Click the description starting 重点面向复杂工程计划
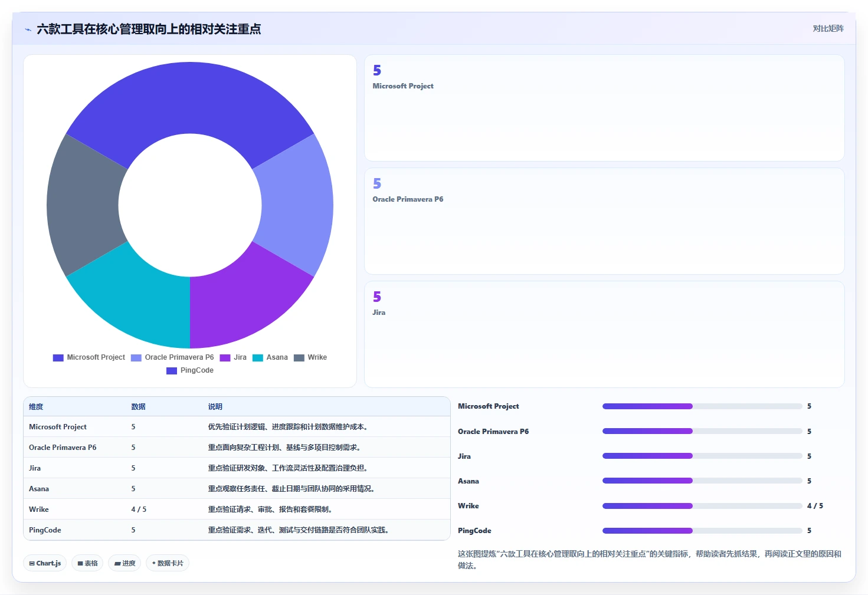Screen dimensions: 868x595 pos(284,448)
